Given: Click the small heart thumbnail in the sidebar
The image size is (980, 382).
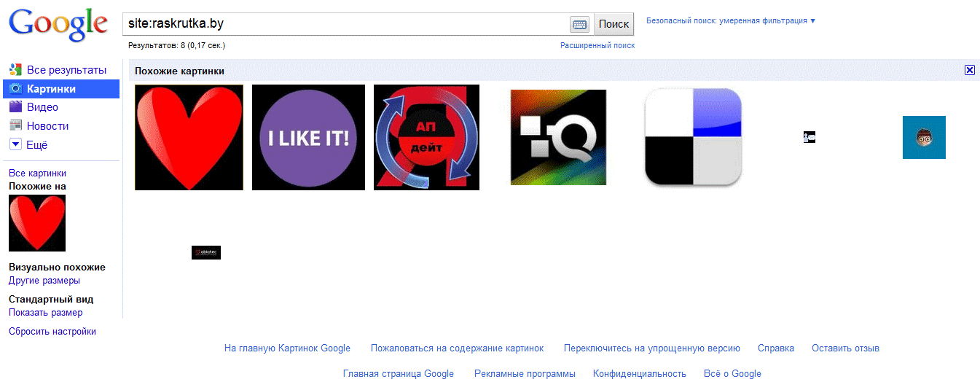Looking at the screenshot, I should pyautogui.click(x=37, y=223).
